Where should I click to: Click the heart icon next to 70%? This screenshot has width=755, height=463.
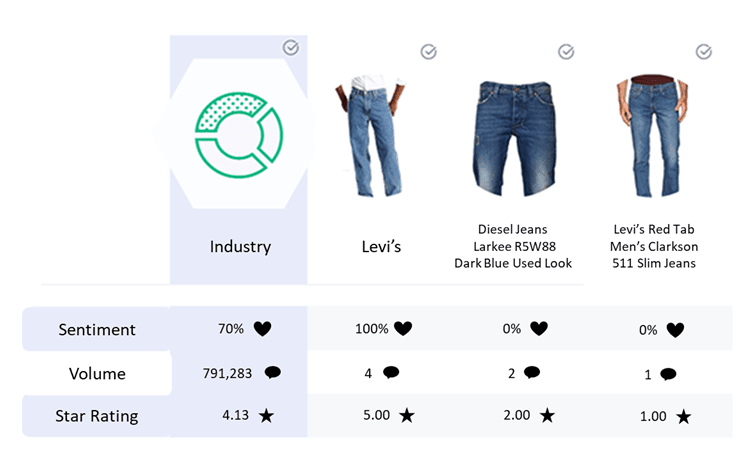pos(262,329)
